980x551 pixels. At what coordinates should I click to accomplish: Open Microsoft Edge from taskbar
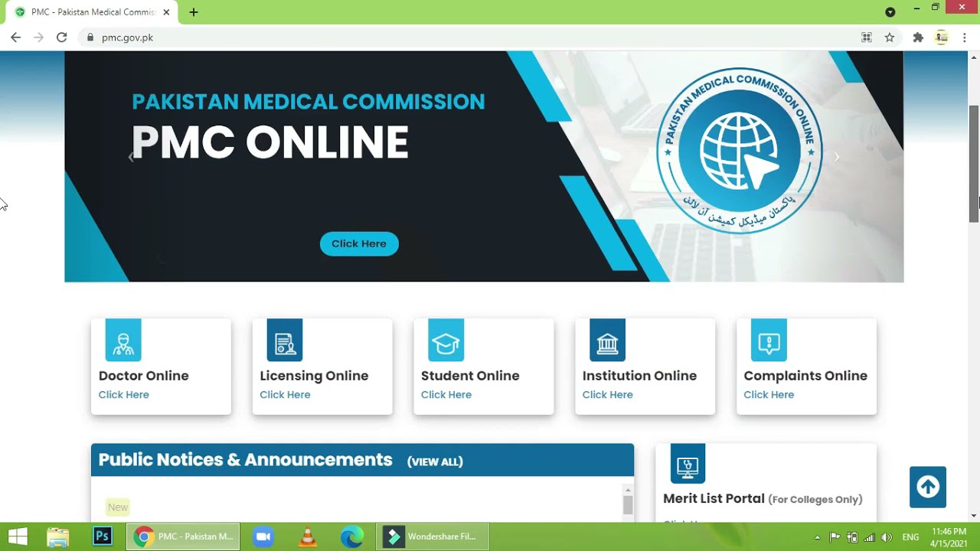tap(351, 536)
